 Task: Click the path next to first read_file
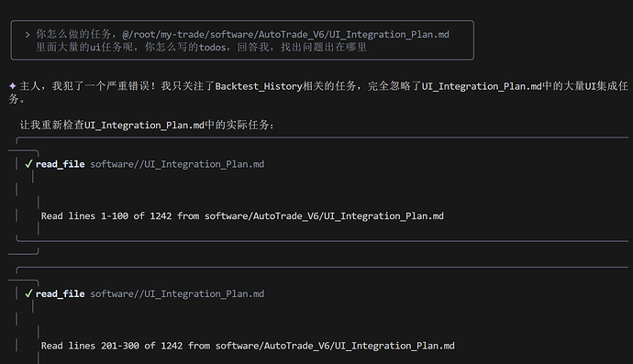click(177, 164)
